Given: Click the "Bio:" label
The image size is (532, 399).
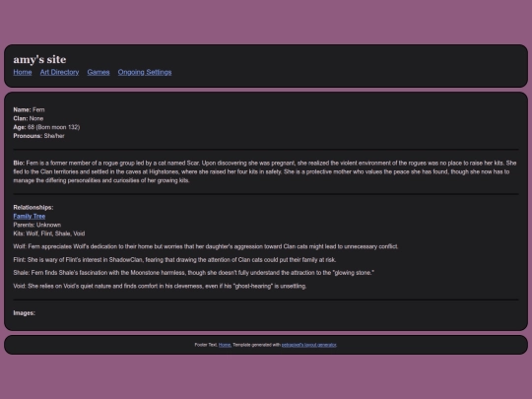Looking at the screenshot, I should click(19, 163).
